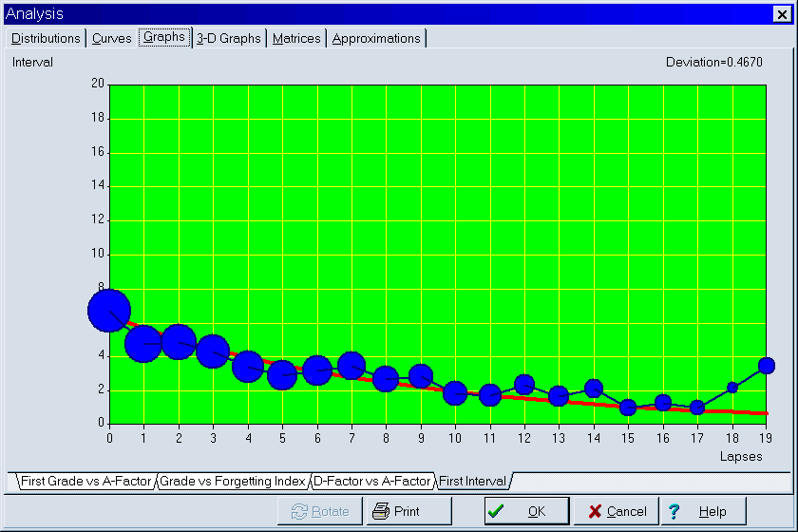Select First Grade vs A-Factor bottom tab
The image size is (798, 532).
85,482
